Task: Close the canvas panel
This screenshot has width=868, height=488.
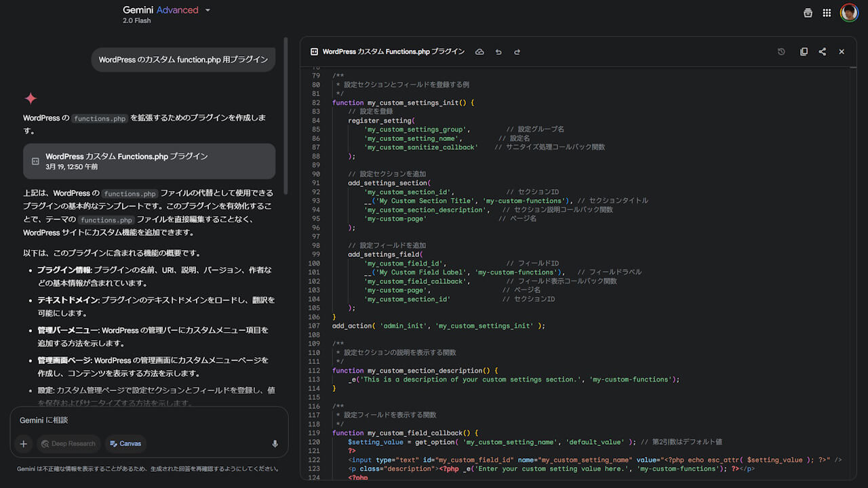Action: (x=842, y=52)
